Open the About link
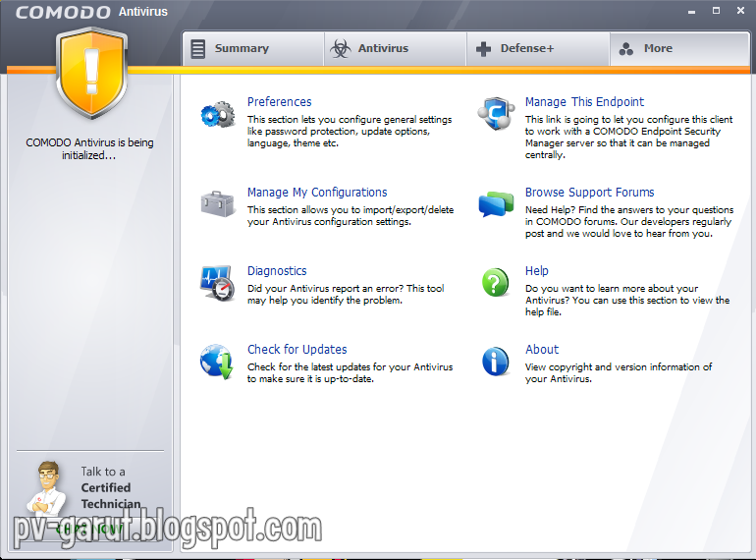This screenshot has width=756, height=560. coord(542,349)
